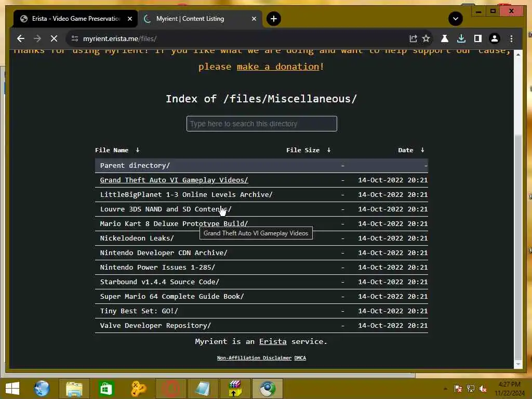Share this page icon
Image resolution: width=532 pixels, height=399 pixels.
(x=413, y=38)
